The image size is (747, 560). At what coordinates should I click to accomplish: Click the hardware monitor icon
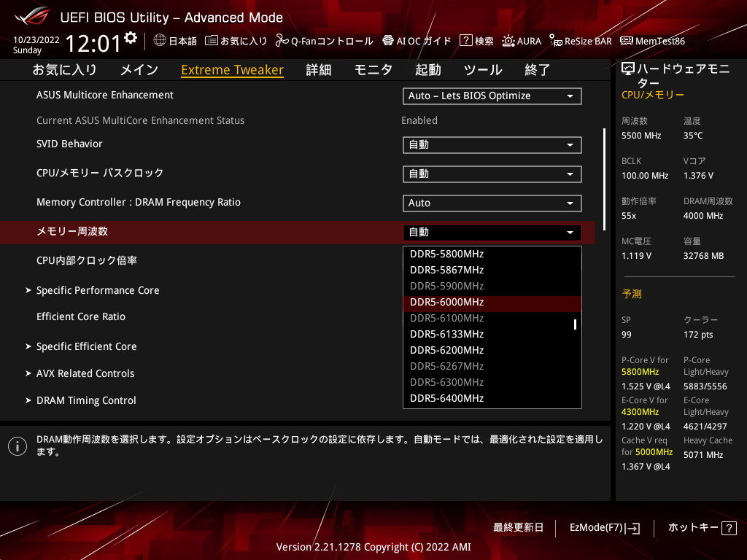(x=628, y=69)
